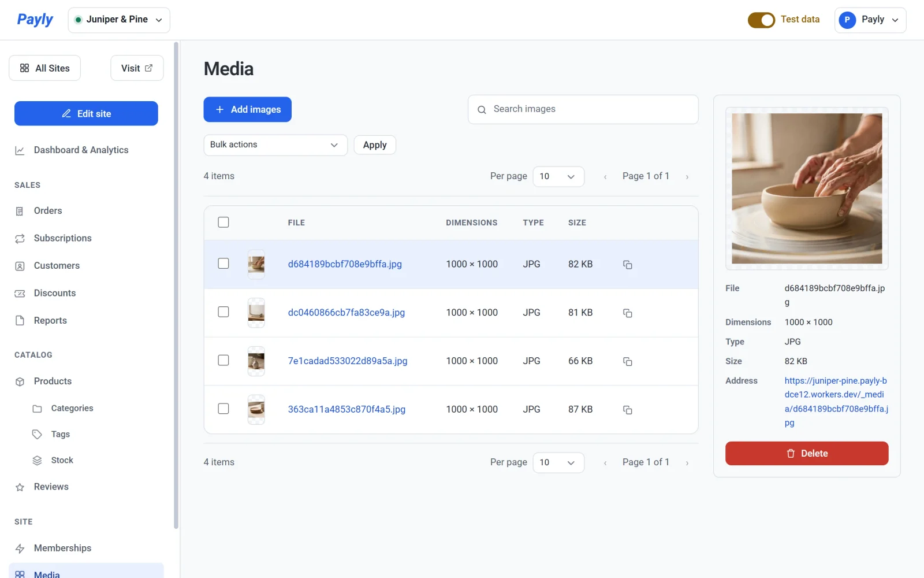Screen dimensions: 924x578
Task: Click the Search images field
Action: click(x=583, y=110)
